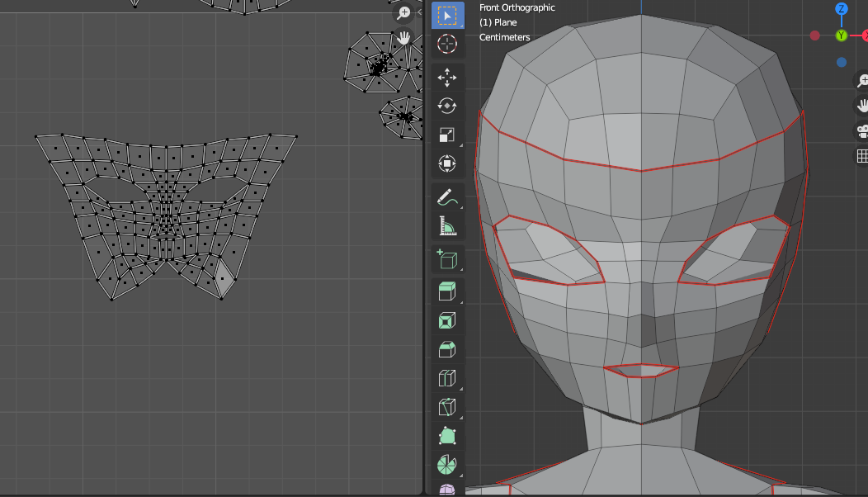The height and width of the screenshot is (497, 868).
Task: Select the Rotate tool
Action: point(447,106)
